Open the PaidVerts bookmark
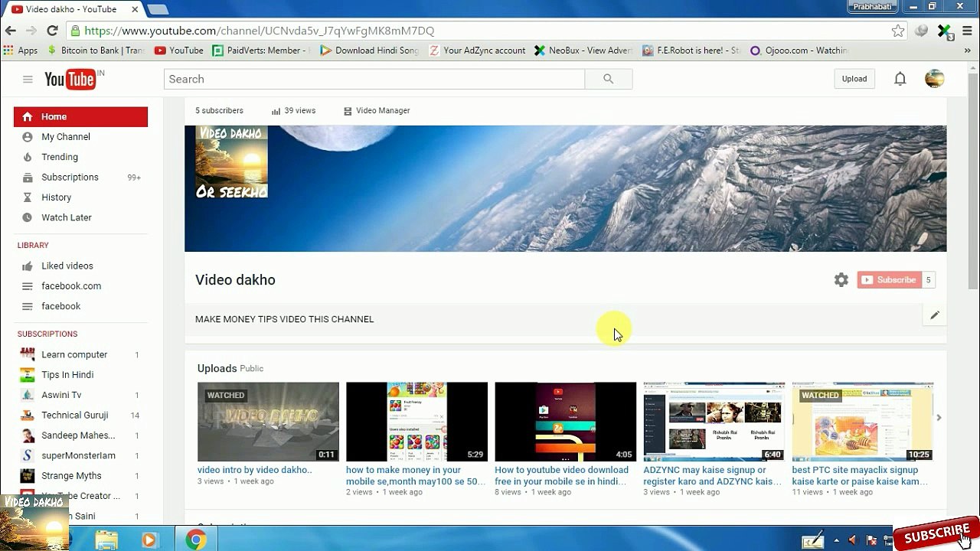This screenshot has height=551, width=980. 260,51
